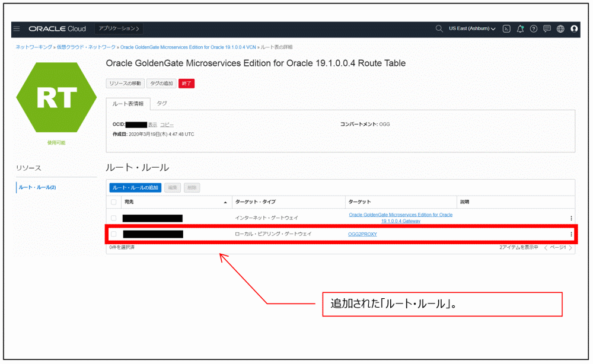Image resolution: width=593 pixels, height=364 pixels.
Task: Launch Cloud Shell terminal icon
Action: [x=506, y=28]
